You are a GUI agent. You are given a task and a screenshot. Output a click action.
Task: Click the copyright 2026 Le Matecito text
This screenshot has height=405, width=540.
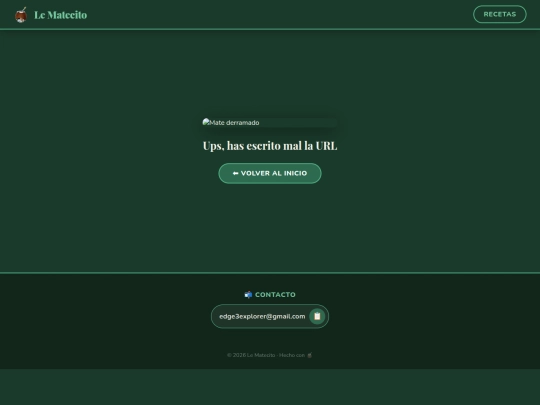tap(270, 355)
